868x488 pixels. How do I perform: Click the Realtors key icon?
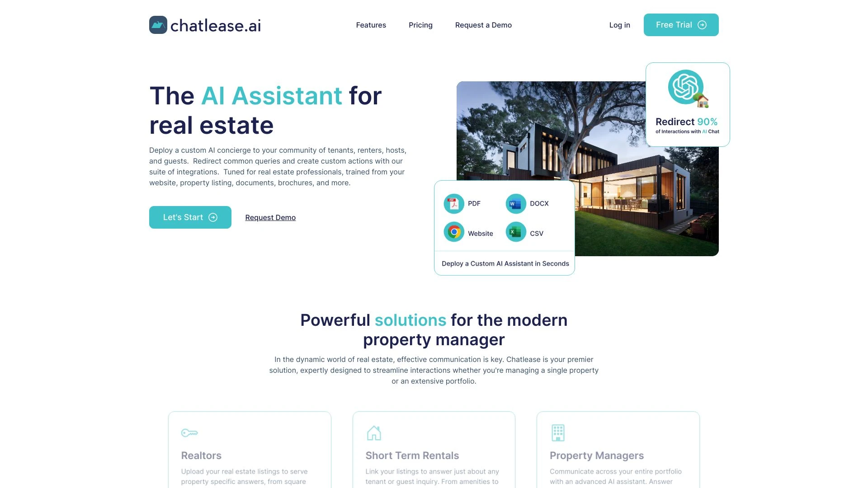(x=189, y=432)
